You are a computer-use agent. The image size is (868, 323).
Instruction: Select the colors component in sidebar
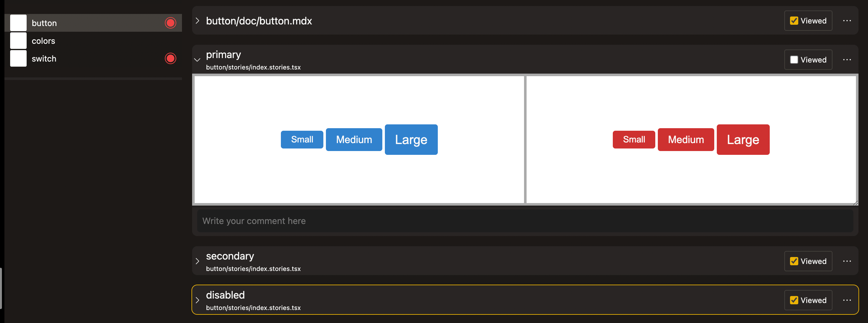(x=43, y=41)
